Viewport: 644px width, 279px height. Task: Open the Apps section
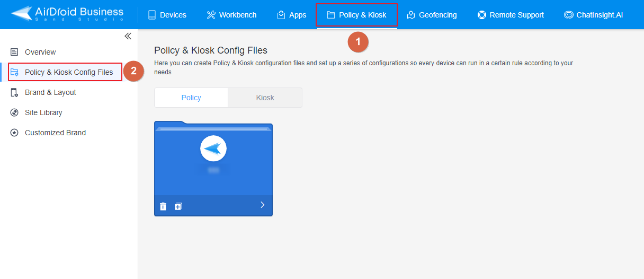[x=292, y=15]
